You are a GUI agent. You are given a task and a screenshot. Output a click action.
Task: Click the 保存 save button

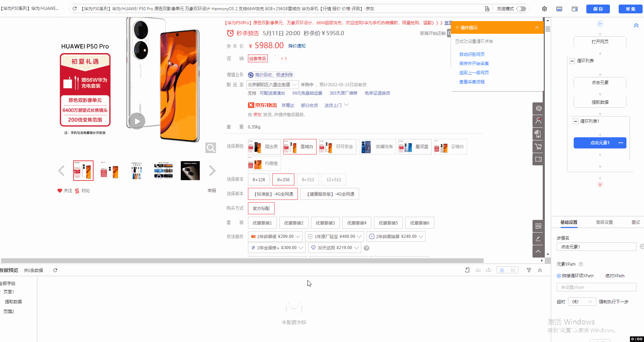point(598,9)
